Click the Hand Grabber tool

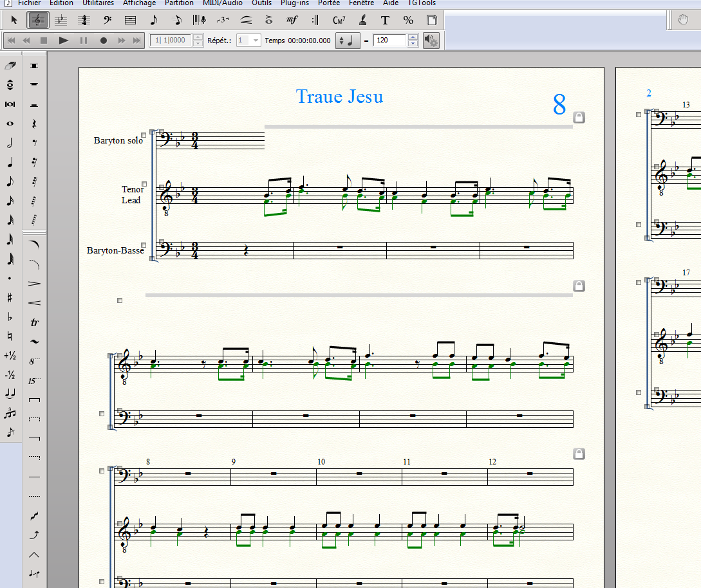click(x=684, y=21)
